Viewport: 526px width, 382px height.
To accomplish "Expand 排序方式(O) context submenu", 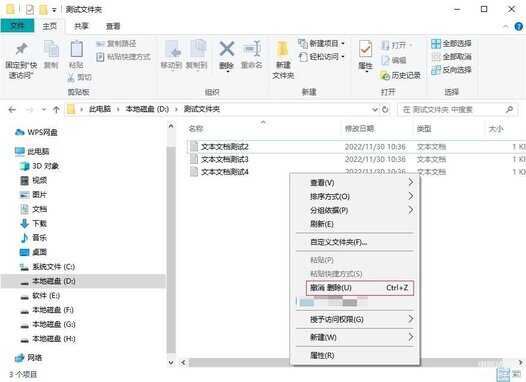I will pos(356,197).
